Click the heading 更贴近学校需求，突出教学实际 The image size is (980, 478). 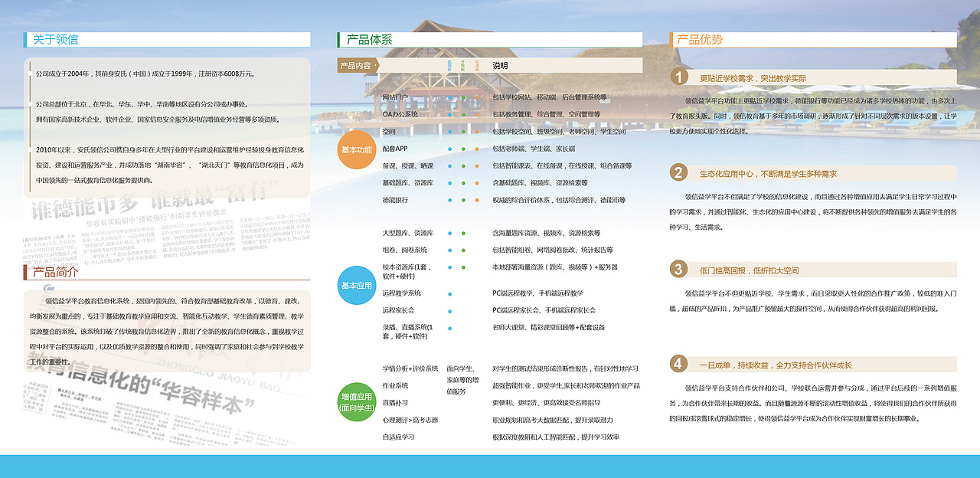[753, 78]
